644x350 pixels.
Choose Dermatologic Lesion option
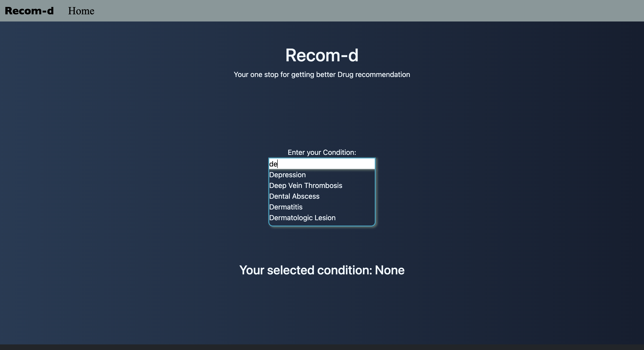[302, 218]
